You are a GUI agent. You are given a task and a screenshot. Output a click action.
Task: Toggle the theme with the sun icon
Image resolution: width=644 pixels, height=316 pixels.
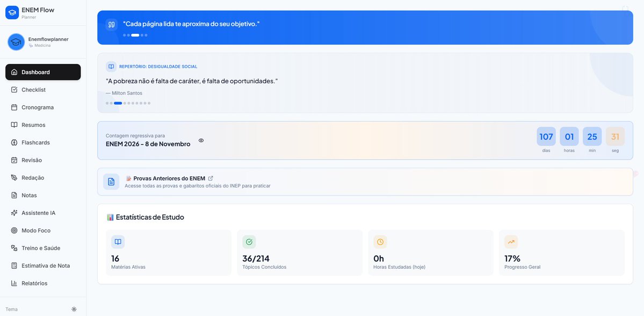[x=74, y=310]
